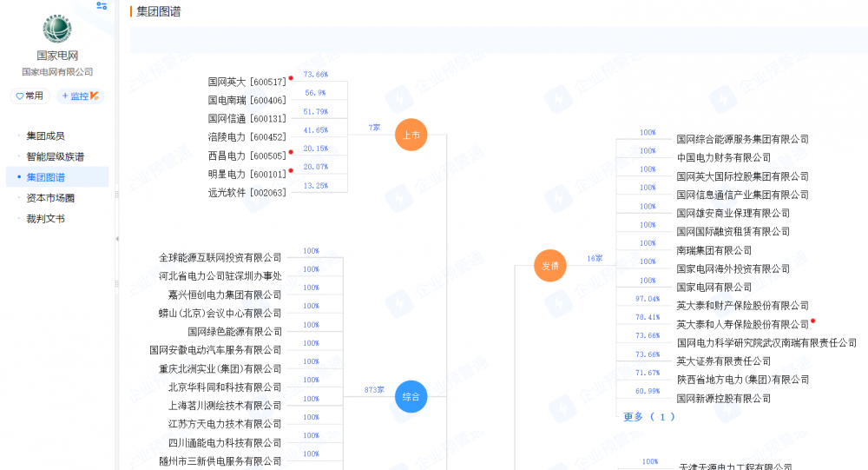Screen dimensions: 868x470
Task: Open the 智能层级族谱 menu item
Action: (56, 157)
